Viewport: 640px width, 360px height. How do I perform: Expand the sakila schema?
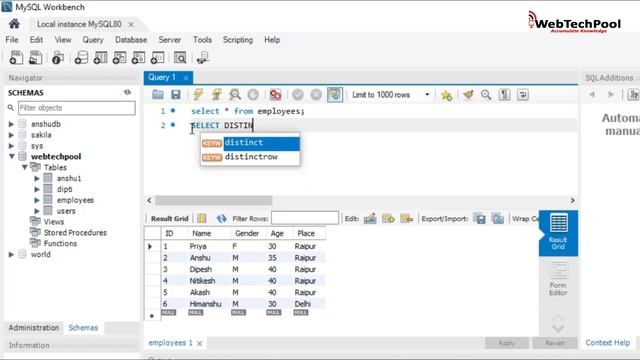tap(11, 135)
